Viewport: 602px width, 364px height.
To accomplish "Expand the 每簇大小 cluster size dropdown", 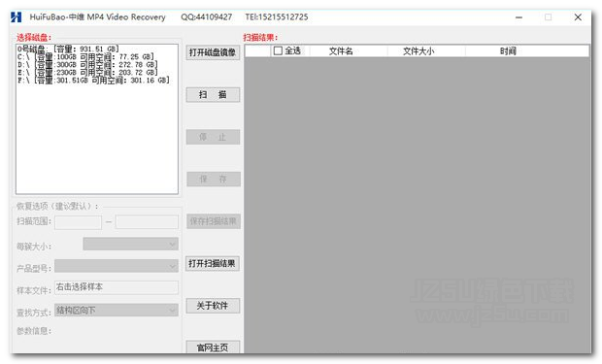I will (130, 244).
